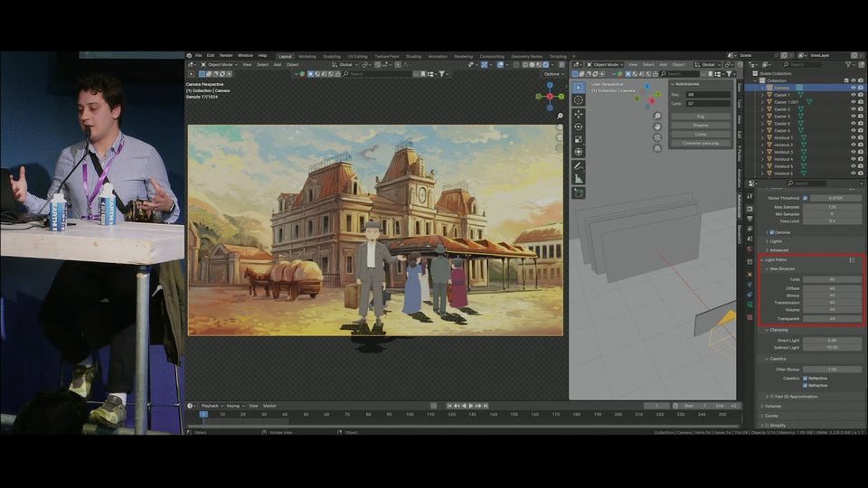Open the View Layer properties tab icon
Screen dimensions: 868x488
(750, 229)
